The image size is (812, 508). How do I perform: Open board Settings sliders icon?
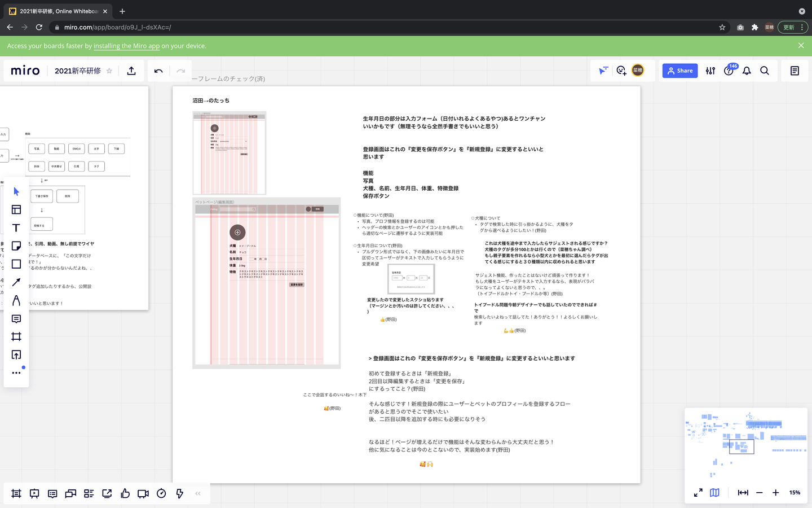[710, 71]
